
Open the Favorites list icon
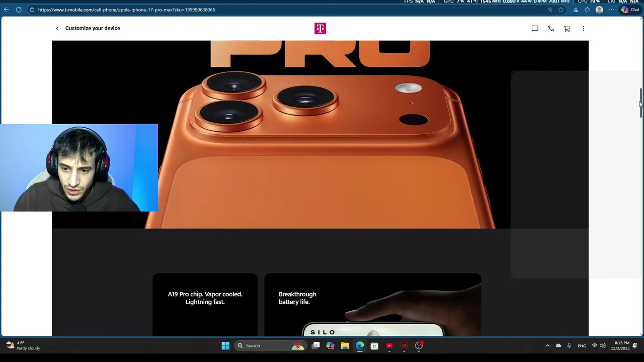tap(587, 10)
